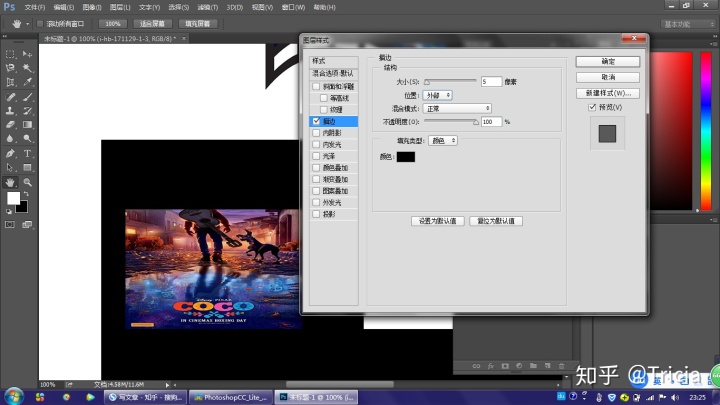Open the 位置 position dropdown
Image resolution: width=720 pixels, height=405 pixels.
point(437,95)
